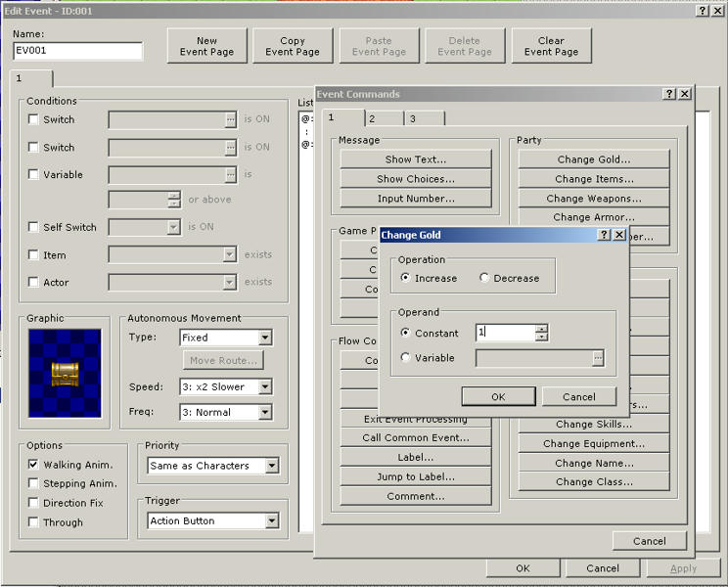Screen dimensions: 728x587
Task: Switch to Event Commands tab 3
Action: click(x=425, y=118)
